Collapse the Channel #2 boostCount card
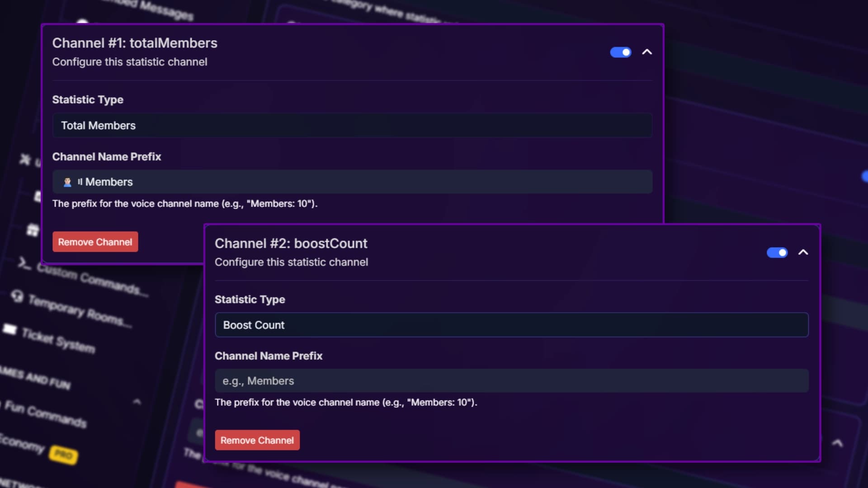Screen dimensions: 868x488 pos(804,253)
